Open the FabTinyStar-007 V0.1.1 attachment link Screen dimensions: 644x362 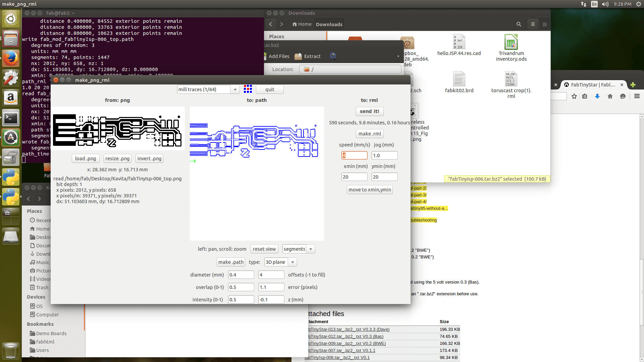342,350
